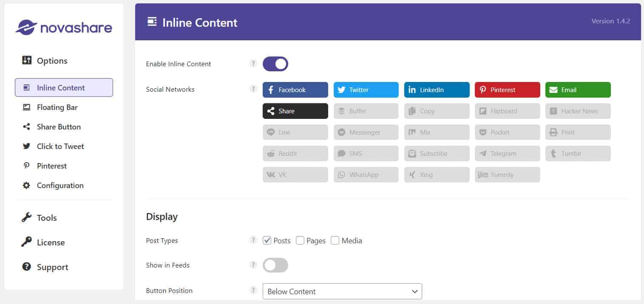Open the Button Position dropdown
The height and width of the screenshot is (304, 644).
pos(342,291)
